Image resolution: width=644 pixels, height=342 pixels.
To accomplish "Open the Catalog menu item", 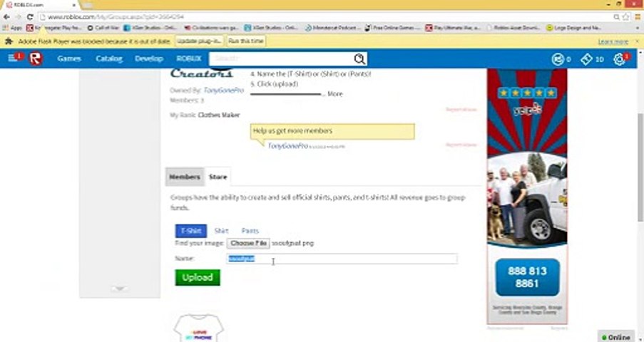I will [x=109, y=58].
